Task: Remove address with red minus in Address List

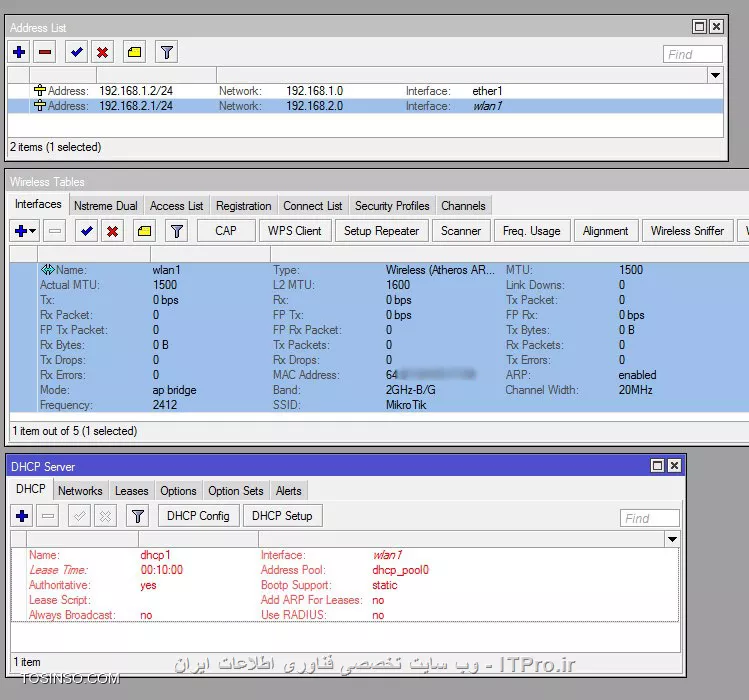Action: point(45,52)
